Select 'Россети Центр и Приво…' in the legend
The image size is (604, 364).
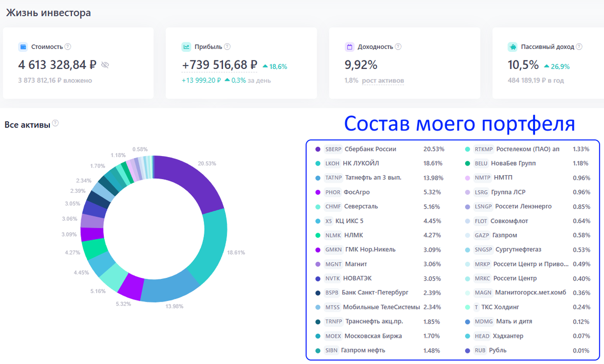click(532, 264)
